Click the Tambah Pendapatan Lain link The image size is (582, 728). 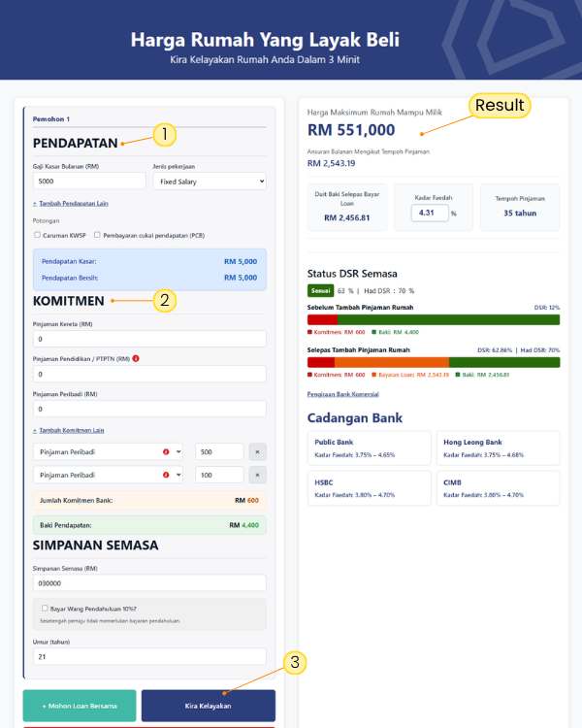point(73,204)
